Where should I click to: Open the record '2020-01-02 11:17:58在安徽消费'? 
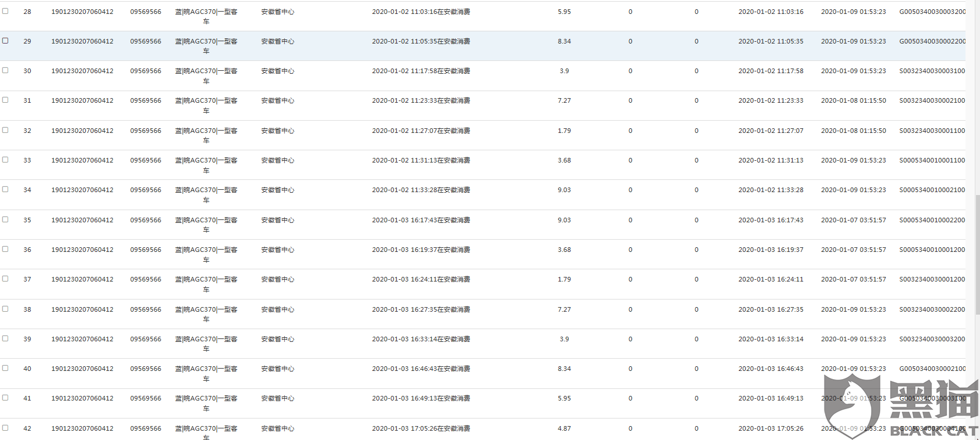[421, 71]
